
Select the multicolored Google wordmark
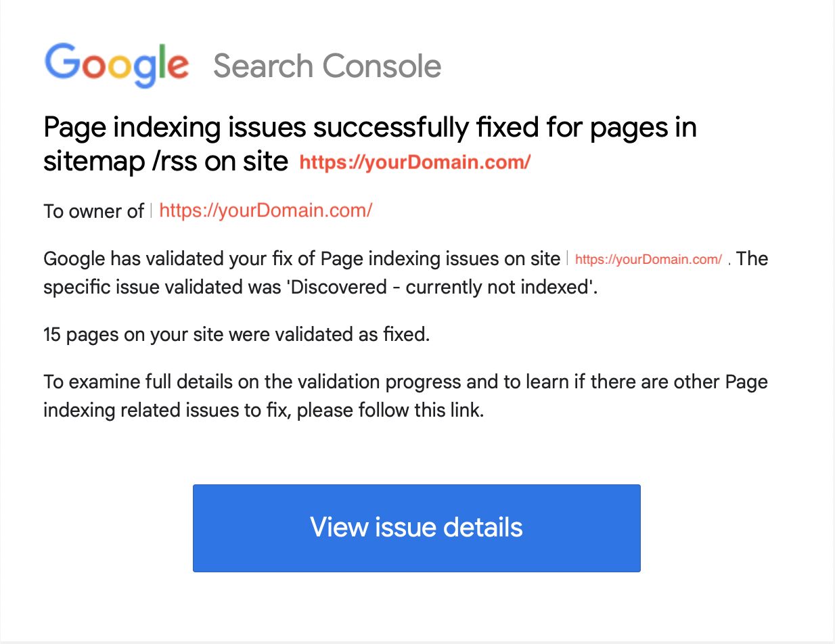point(116,65)
